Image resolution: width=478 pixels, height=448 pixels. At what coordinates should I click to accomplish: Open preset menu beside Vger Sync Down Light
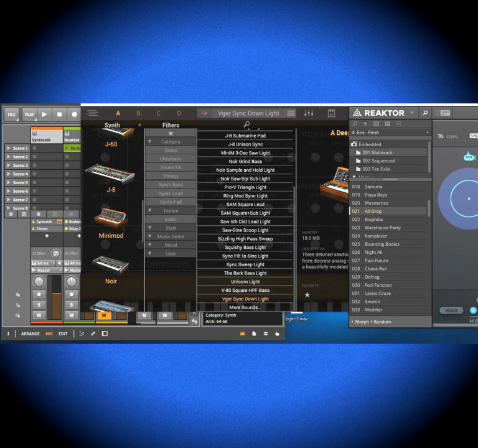click(x=291, y=113)
